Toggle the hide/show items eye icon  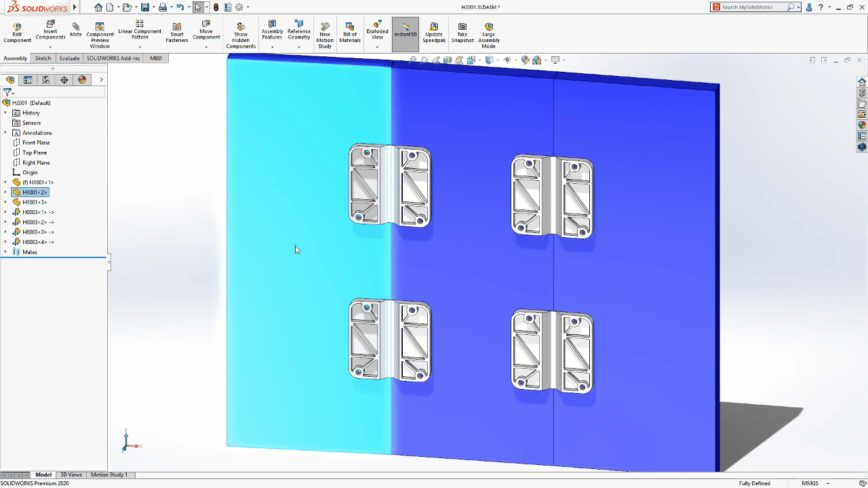(x=507, y=60)
